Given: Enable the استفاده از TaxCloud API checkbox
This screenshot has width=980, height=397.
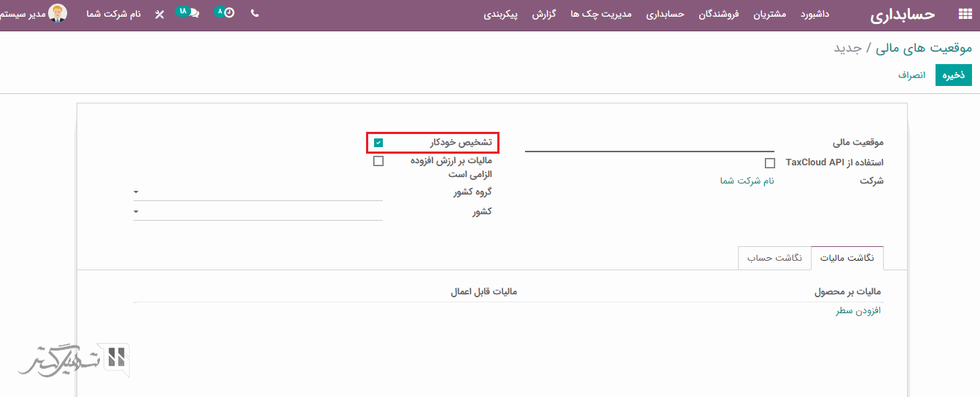Looking at the screenshot, I should coord(769,163).
